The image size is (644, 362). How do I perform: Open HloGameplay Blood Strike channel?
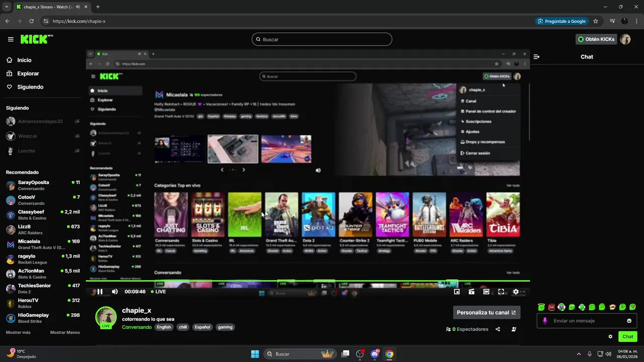[43, 318]
